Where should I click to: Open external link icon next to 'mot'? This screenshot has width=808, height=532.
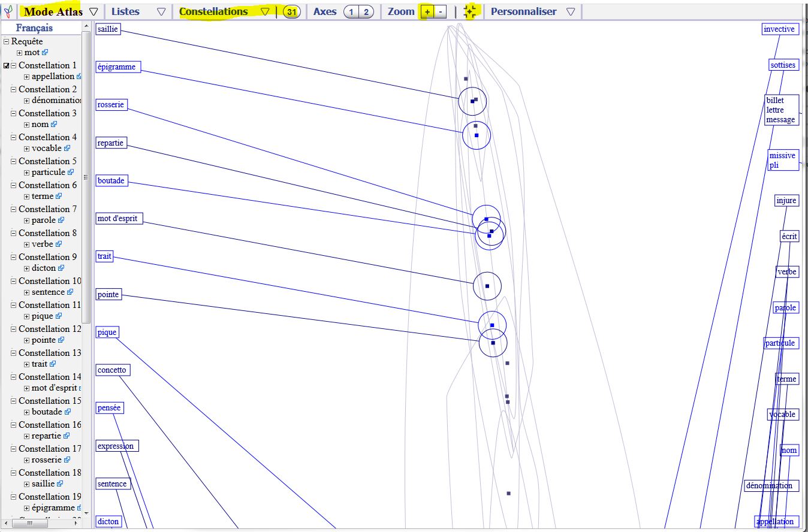(x=45, y=53)
